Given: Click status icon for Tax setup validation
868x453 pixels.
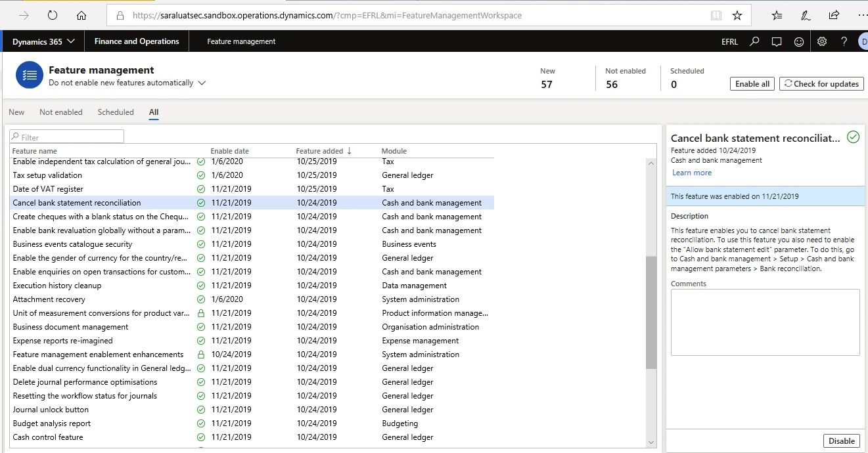Looking at the screenshot, I should 201,175.
